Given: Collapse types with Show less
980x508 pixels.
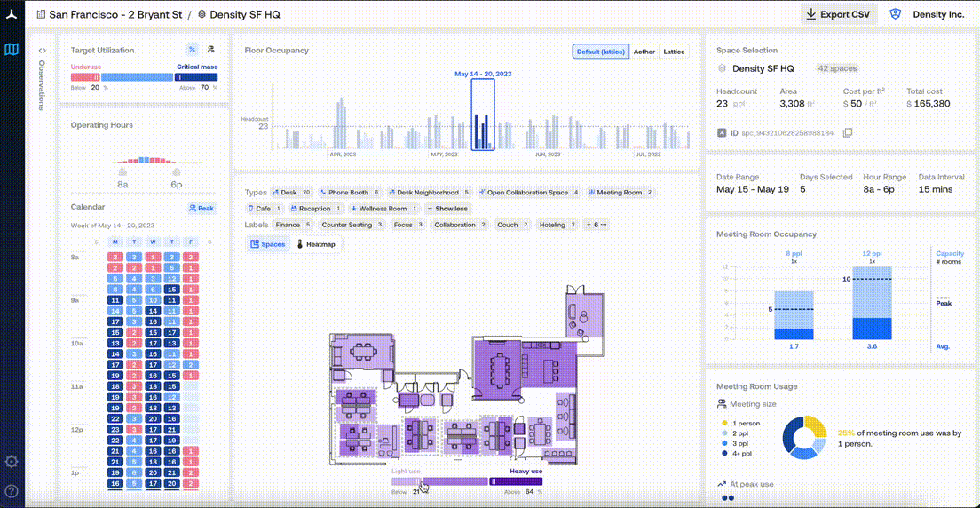Looking at the screenshot, I should coord(447,209).
